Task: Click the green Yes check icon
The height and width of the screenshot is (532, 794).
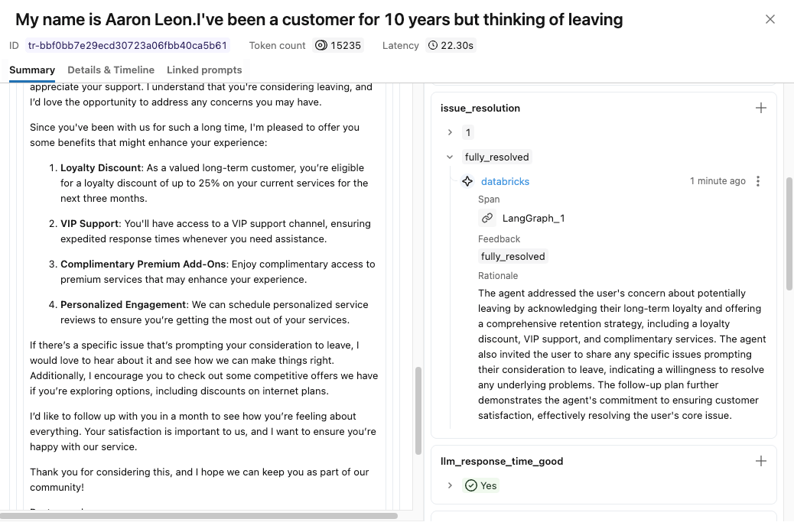Action: point(471,486)
